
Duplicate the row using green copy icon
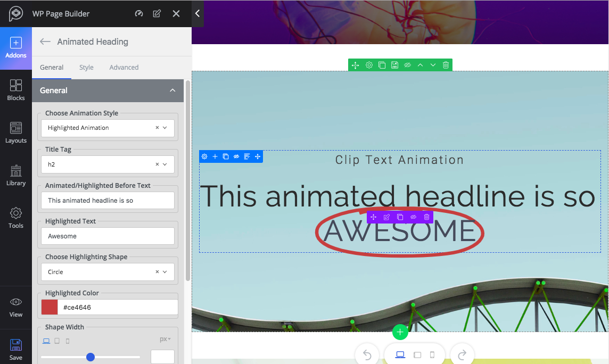tap(382, 64)
